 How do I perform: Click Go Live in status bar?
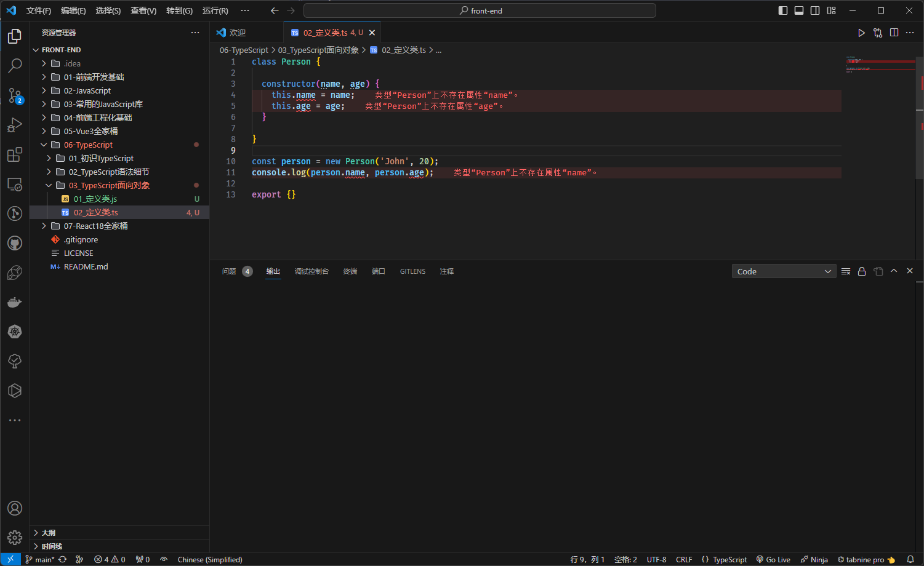pyautogui.click(x=773, y=559)
